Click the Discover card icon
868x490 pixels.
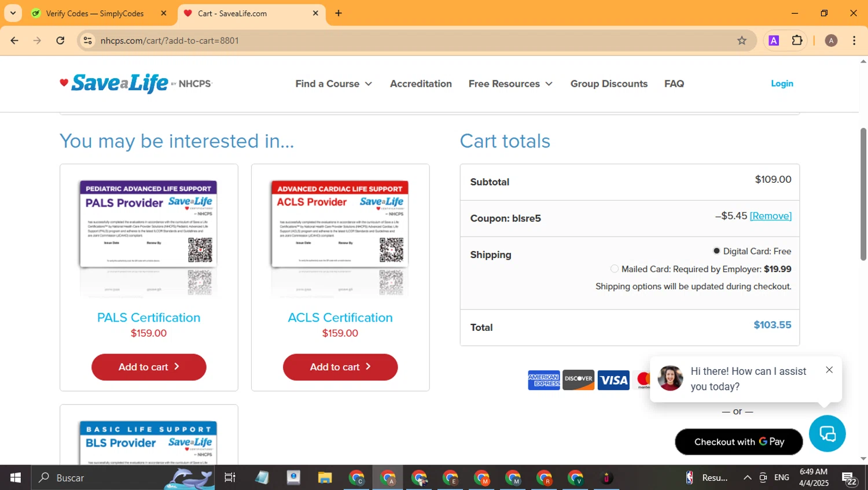pos(579,380)
